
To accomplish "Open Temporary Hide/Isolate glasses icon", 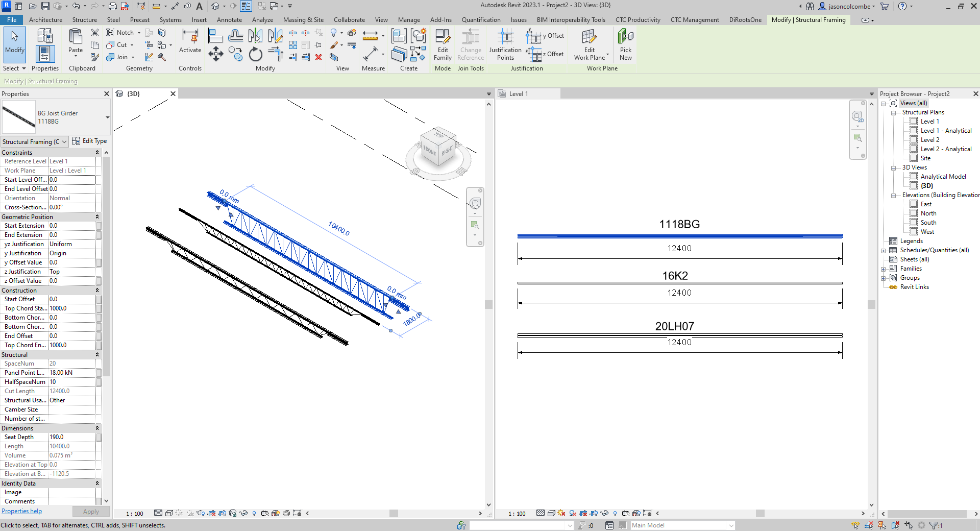I will [243, 514].
